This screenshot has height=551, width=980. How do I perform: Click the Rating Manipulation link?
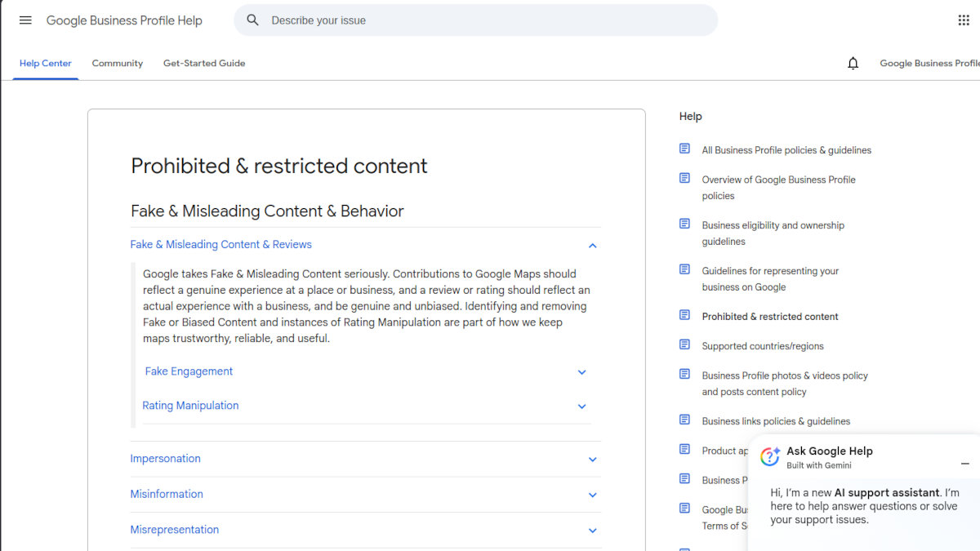[x=190, y=406]
